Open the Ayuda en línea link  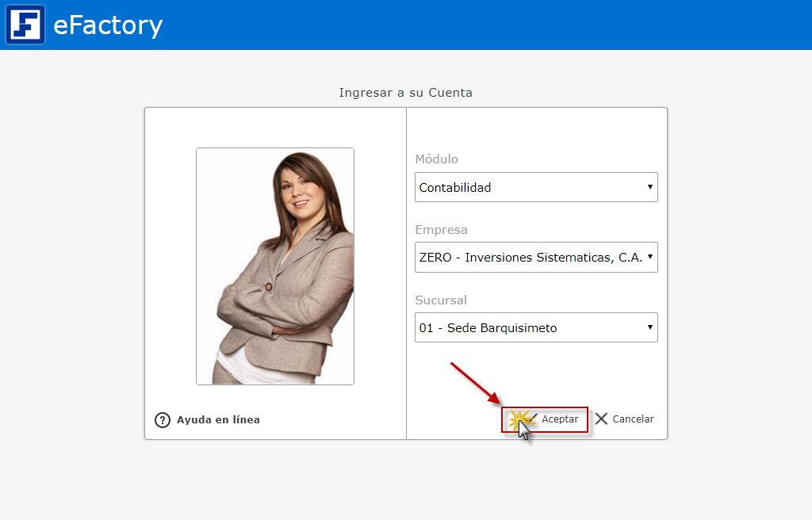coord(218,420)
